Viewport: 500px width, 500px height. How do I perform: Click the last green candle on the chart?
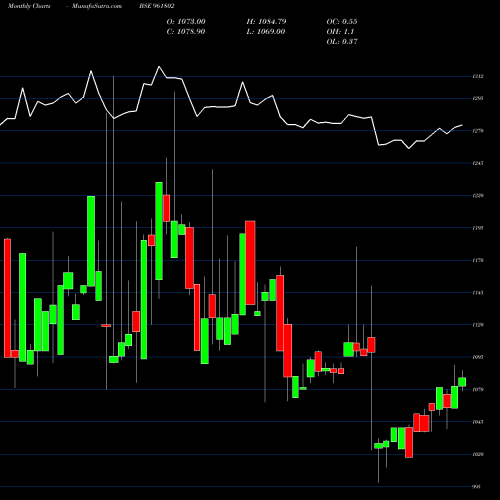(462, 382)
